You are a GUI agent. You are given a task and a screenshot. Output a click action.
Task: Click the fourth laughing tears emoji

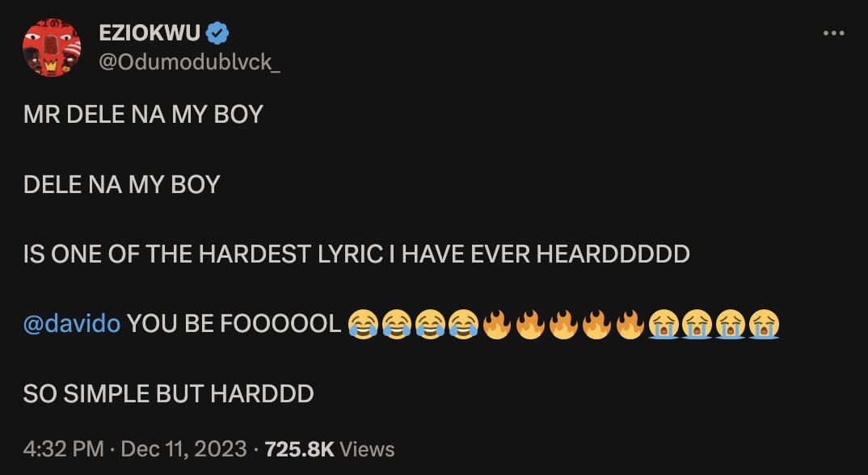463,324
